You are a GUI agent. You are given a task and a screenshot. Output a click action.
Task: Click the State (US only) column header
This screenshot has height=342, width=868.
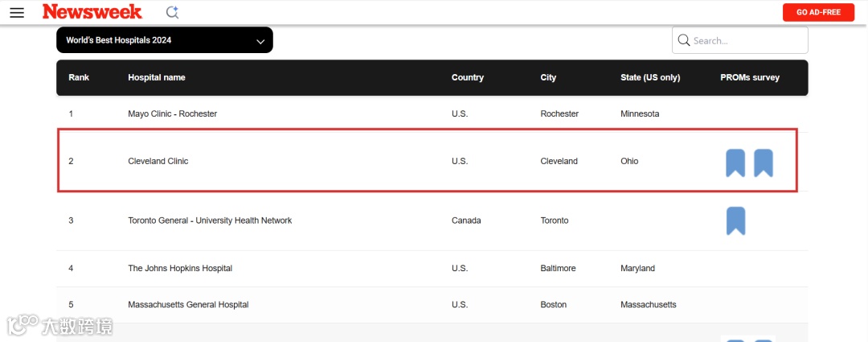click(650, 77)
